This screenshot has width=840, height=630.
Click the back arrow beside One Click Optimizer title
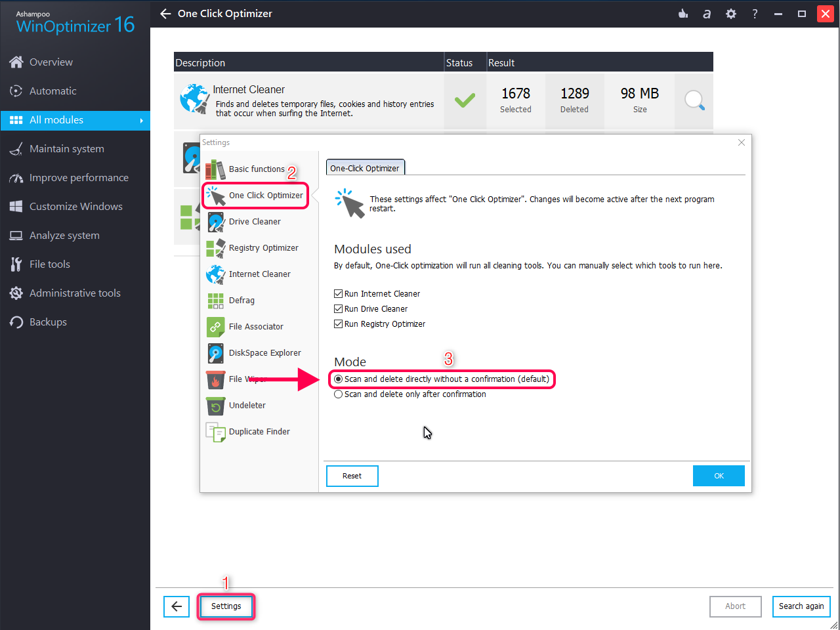click(165, 14)
